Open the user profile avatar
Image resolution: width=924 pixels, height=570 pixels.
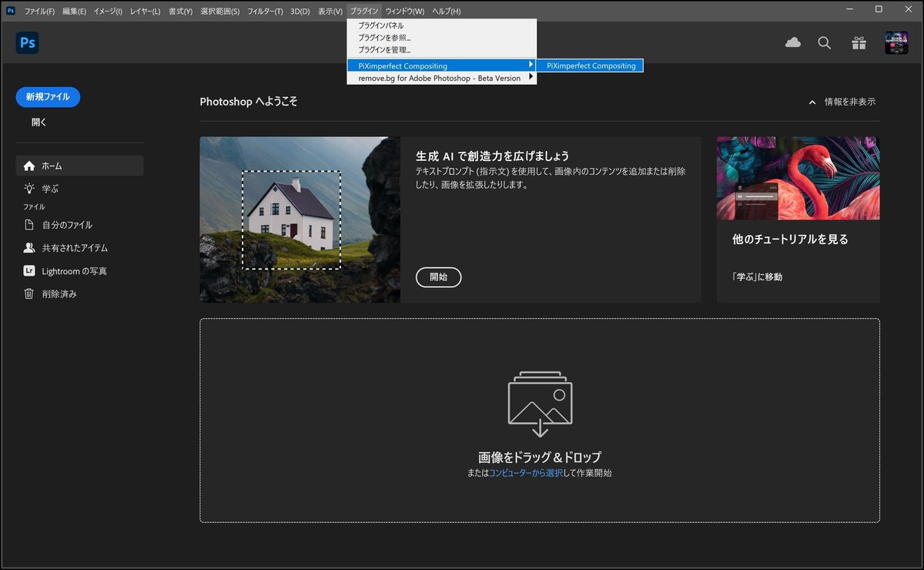896,43
